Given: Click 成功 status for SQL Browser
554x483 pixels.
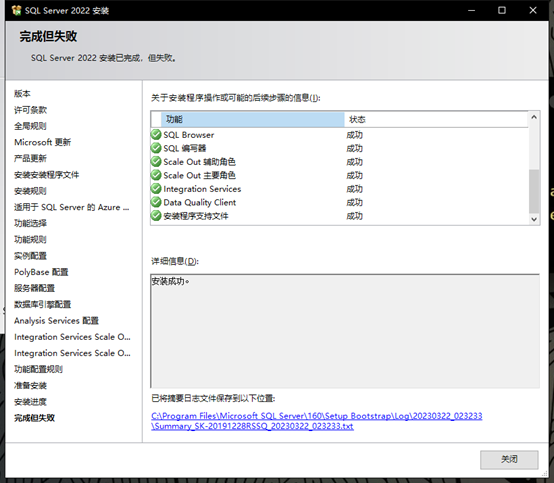Looking at the screenshot, I should [354, 135].
